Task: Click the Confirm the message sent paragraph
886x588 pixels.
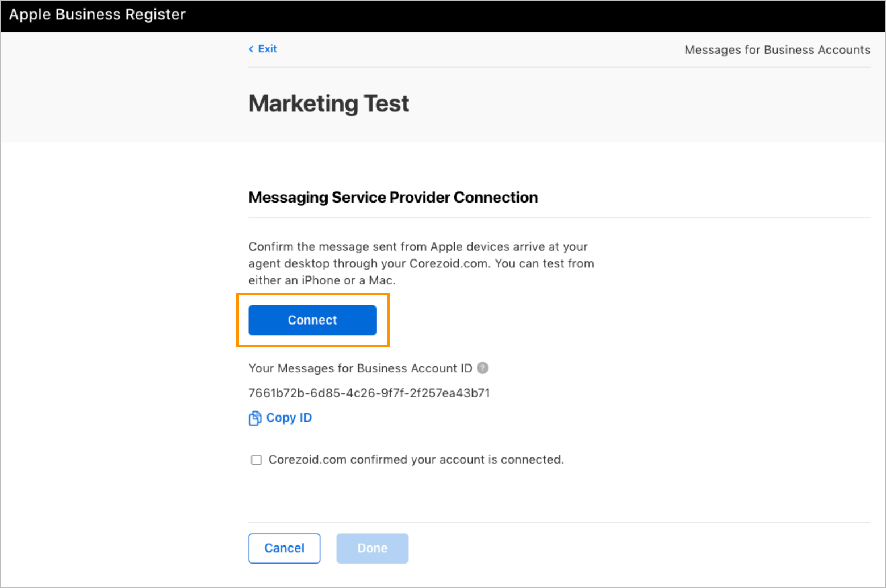Action: (x=421, y=263)
